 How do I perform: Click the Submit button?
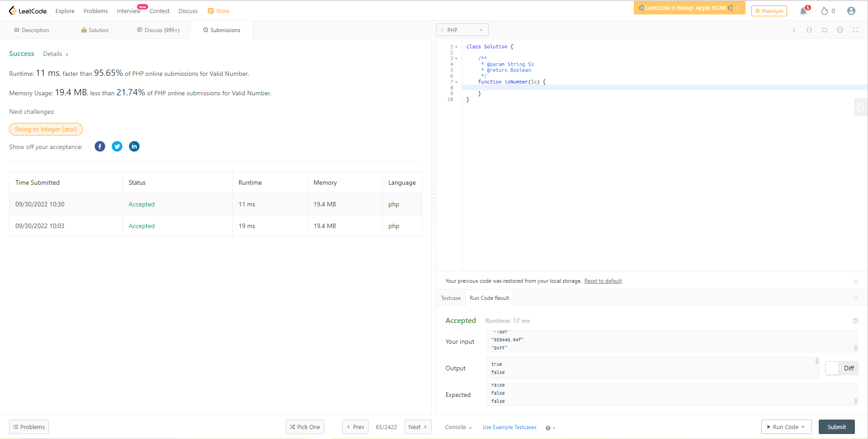point(836,427)
